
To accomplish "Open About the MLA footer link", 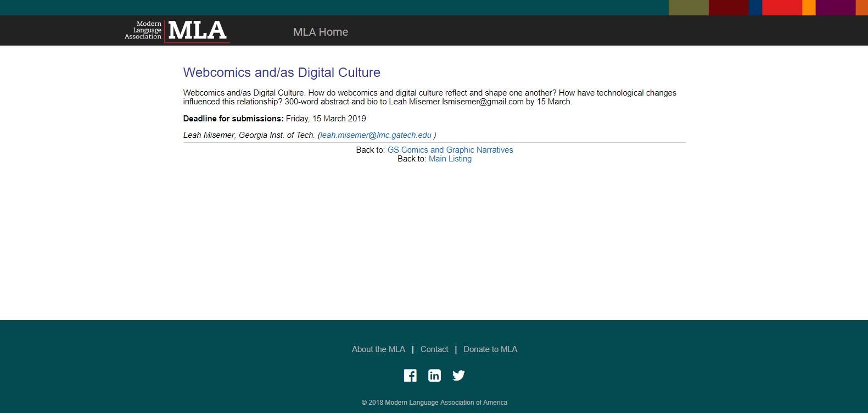I will pyautogui.click(x=378, y=349).
